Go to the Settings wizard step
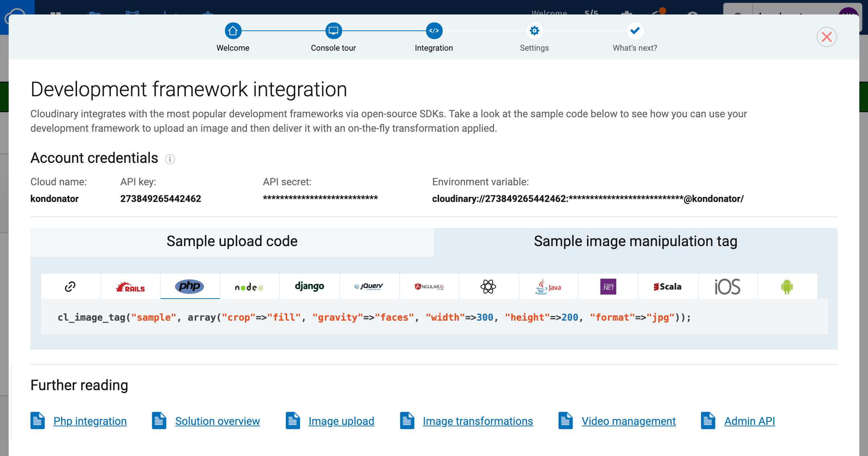This screenshot has height=456, width=868. coord(534,31)
